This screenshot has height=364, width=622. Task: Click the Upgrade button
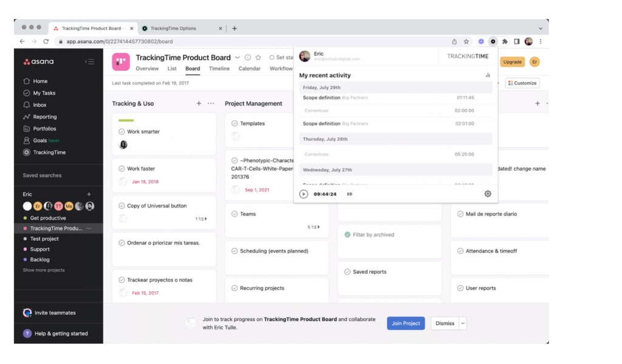coord(512,62)
